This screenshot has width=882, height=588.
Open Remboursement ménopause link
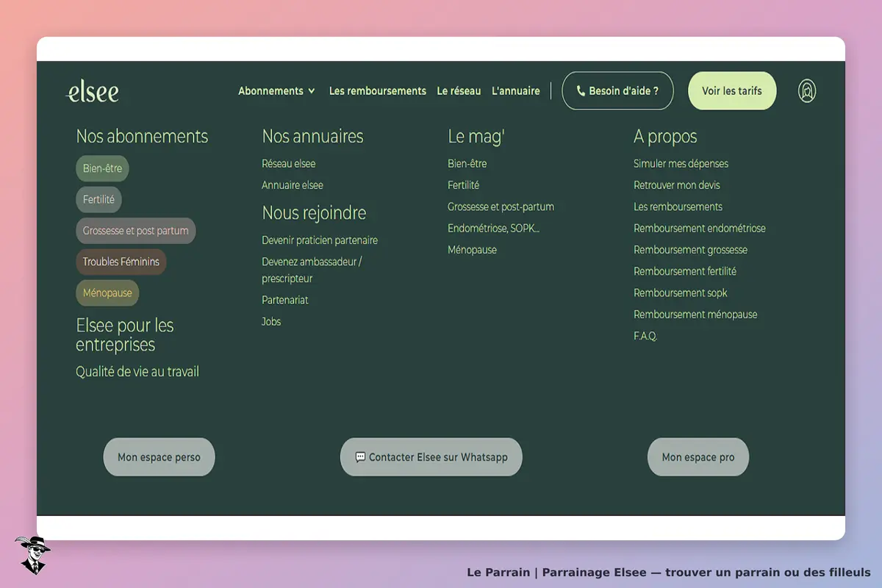695,314
